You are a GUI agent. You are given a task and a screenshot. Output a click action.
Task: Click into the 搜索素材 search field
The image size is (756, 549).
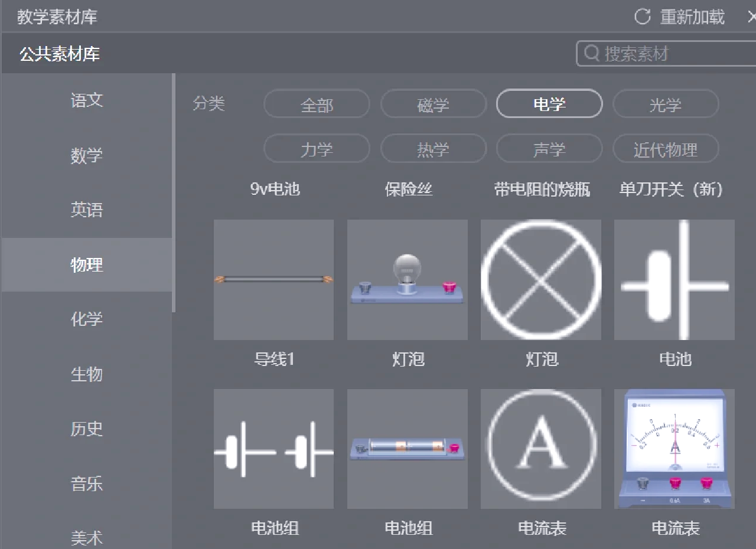pos(666,54)
